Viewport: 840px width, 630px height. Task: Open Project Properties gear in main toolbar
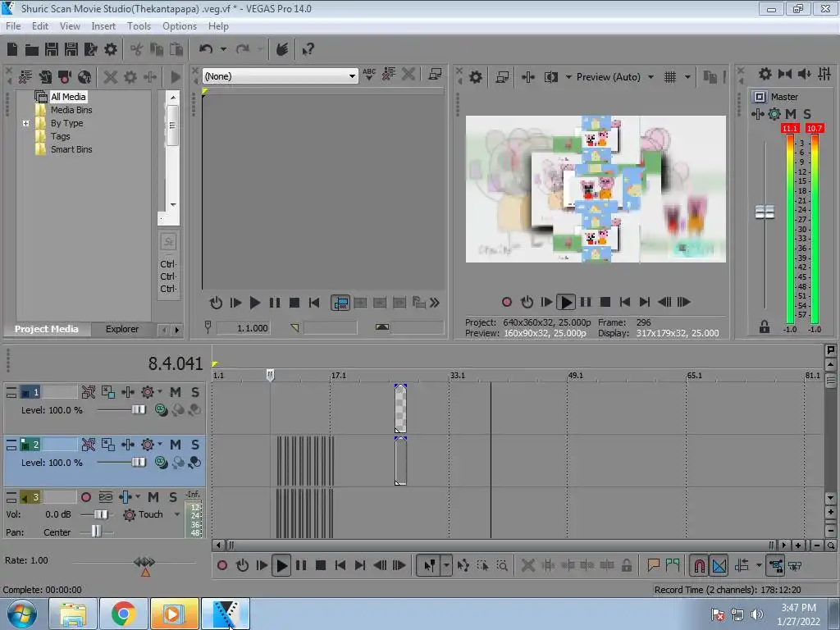coord(111,50)
